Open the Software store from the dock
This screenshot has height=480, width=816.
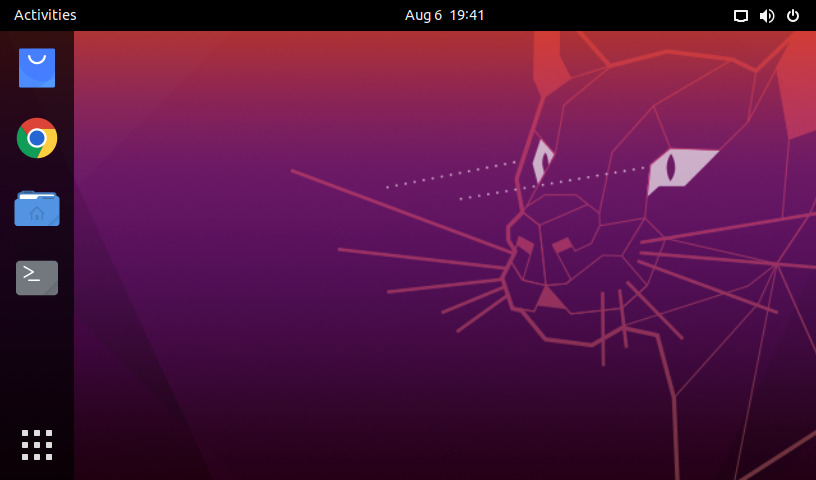(x=37, y=68)
